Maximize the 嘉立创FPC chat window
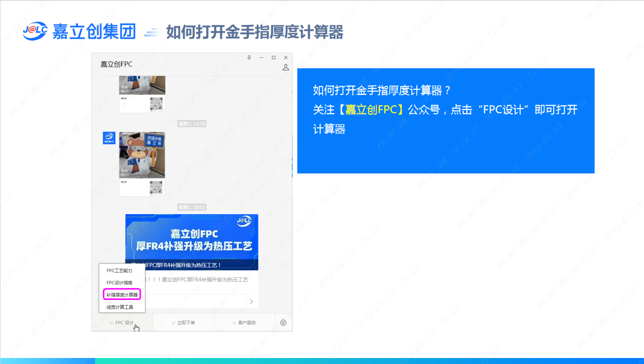Image resolution: width=644 pixels, height=364 pixels. click(273, 58)
